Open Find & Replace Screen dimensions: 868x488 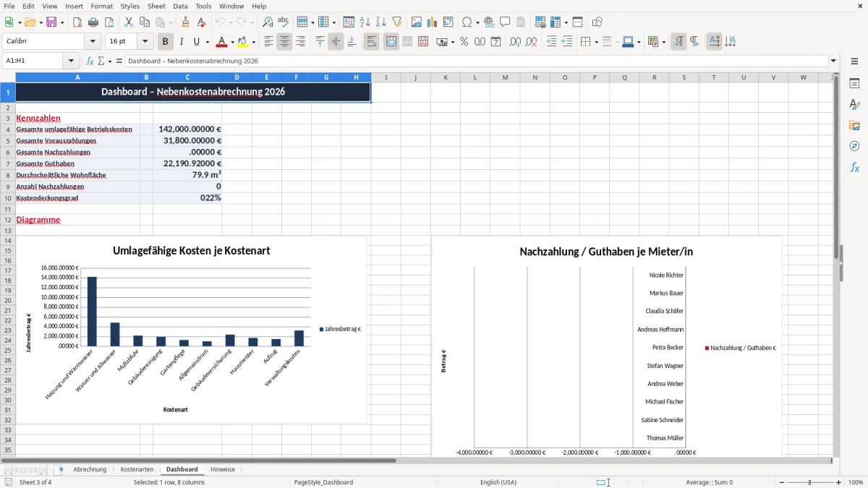[268, 22]
